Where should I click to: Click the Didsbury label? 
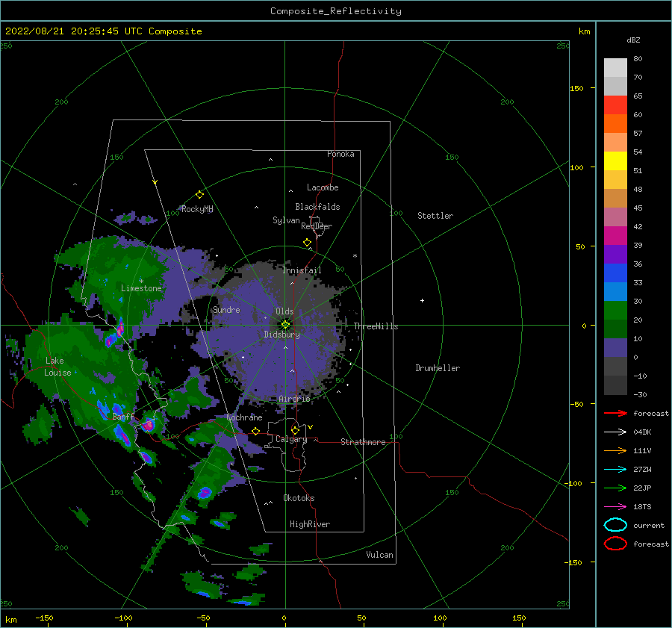tap(281, 335)
